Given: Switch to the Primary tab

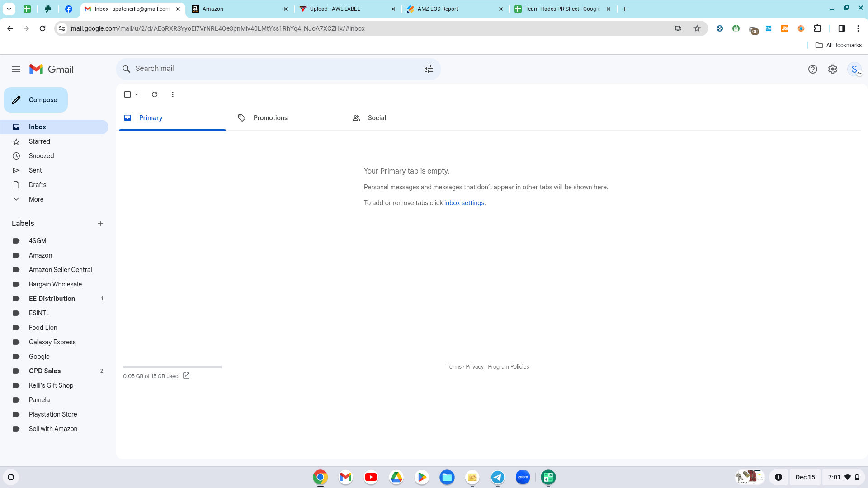Looking at the screenshot, I should 172,118.
